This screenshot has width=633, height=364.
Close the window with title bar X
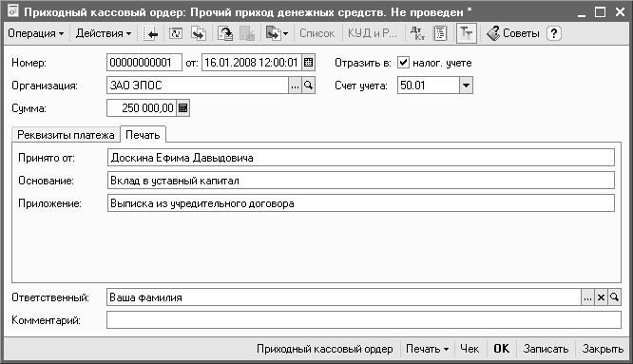[620, 12]
